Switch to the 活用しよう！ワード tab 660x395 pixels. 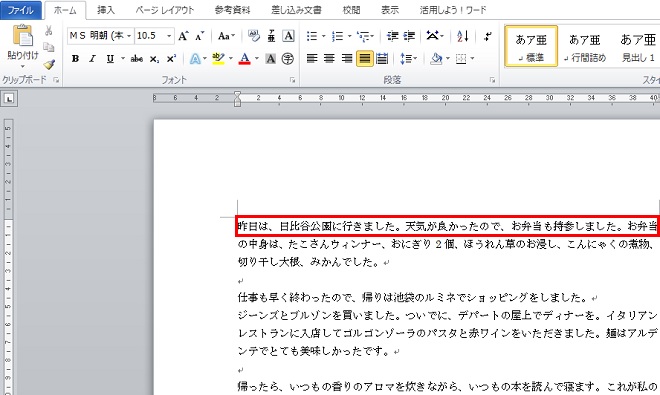[x=453, y=10]
